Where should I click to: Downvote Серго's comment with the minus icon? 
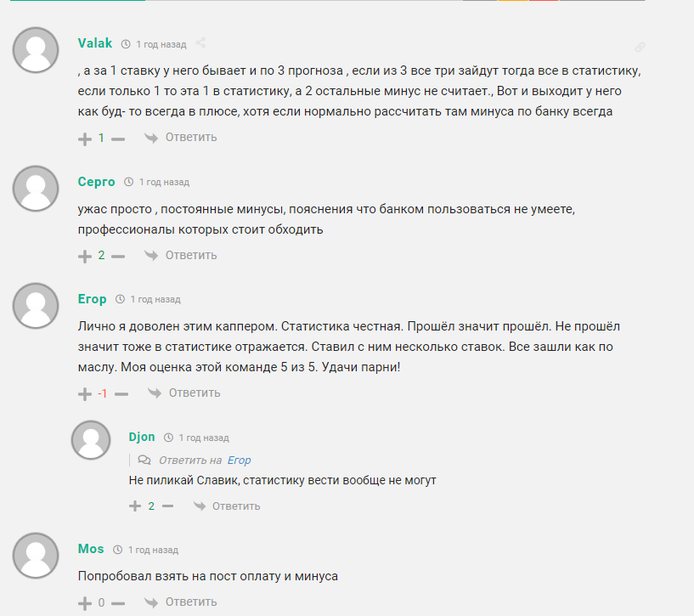pos(118,256)
